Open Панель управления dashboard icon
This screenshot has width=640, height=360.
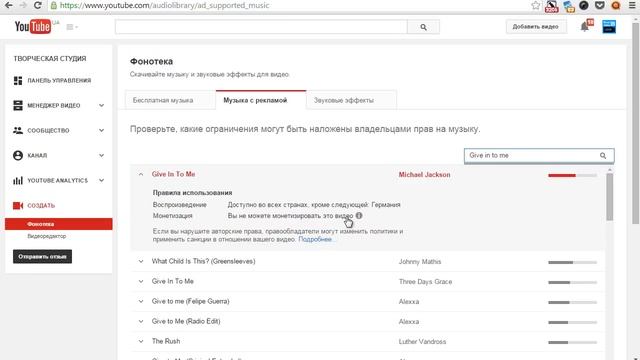tap(18, 80)
